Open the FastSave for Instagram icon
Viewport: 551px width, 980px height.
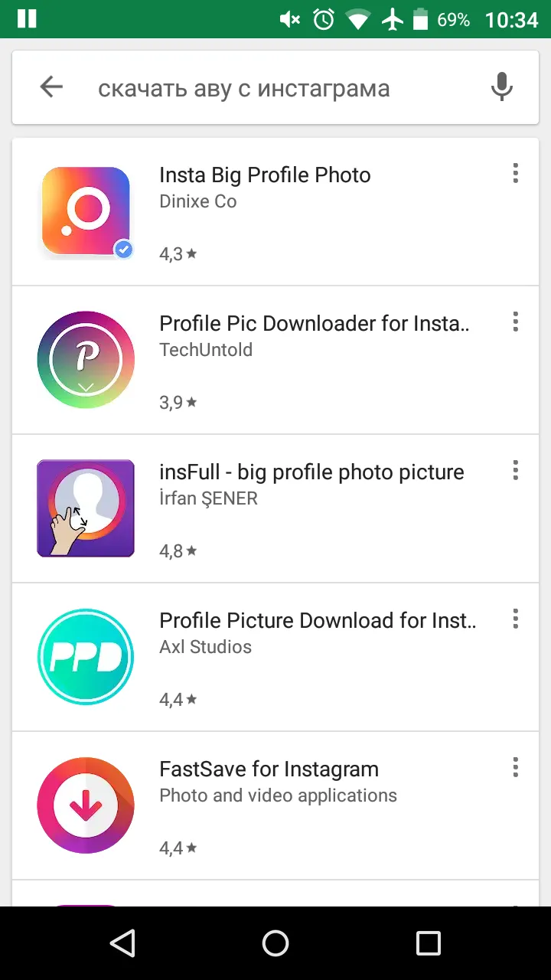(86, 805)
